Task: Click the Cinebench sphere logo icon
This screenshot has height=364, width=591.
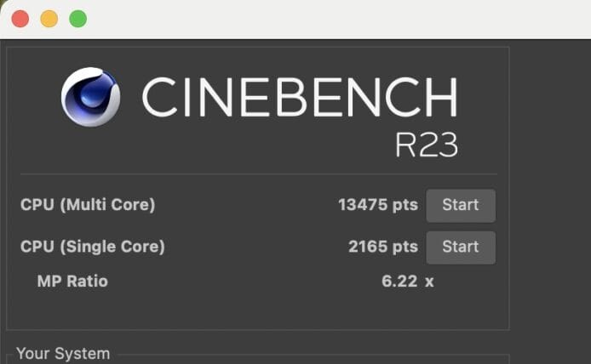Action: click(x=90, y=97)
